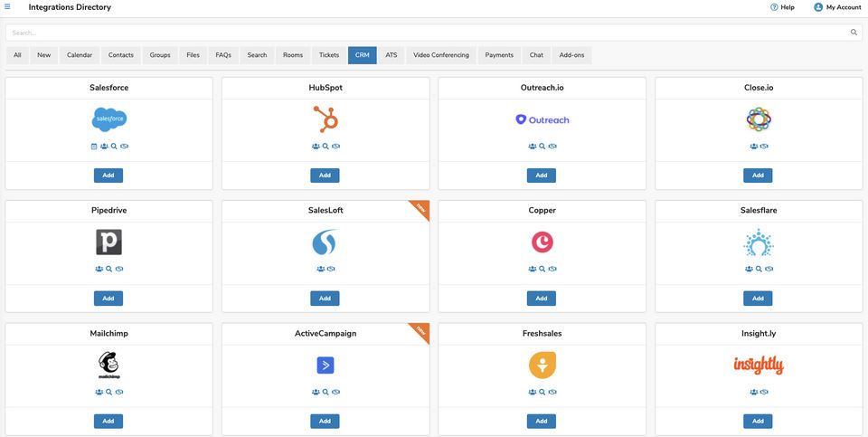Image resolution: width=868 pixels, height=437 pixels.
Task: Add the Salesflare integration
Action: tap(758, 299)
